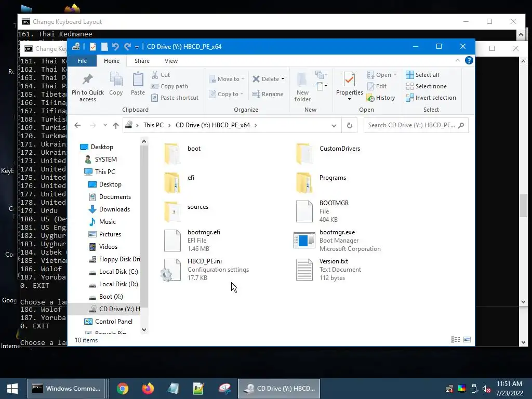The height and width of the screenshot is (399, 532).
Task: Switch to Large icons view layout icon
Action: [x=467, y=340]
